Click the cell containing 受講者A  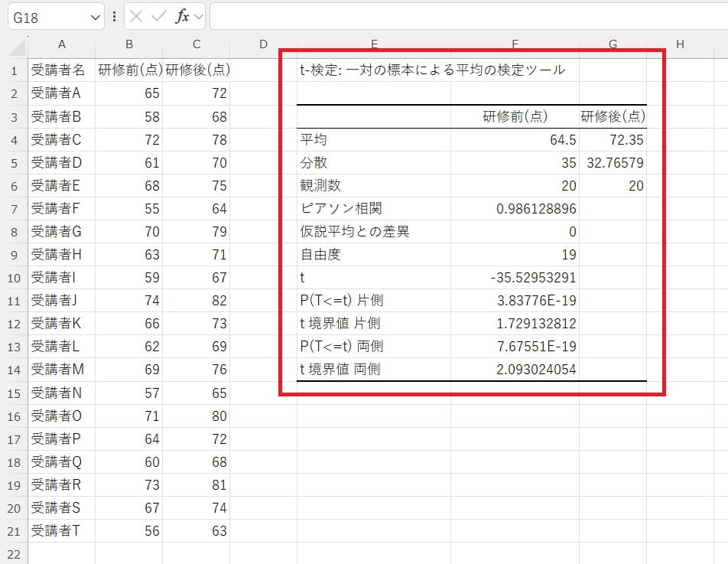click(61, 93)
